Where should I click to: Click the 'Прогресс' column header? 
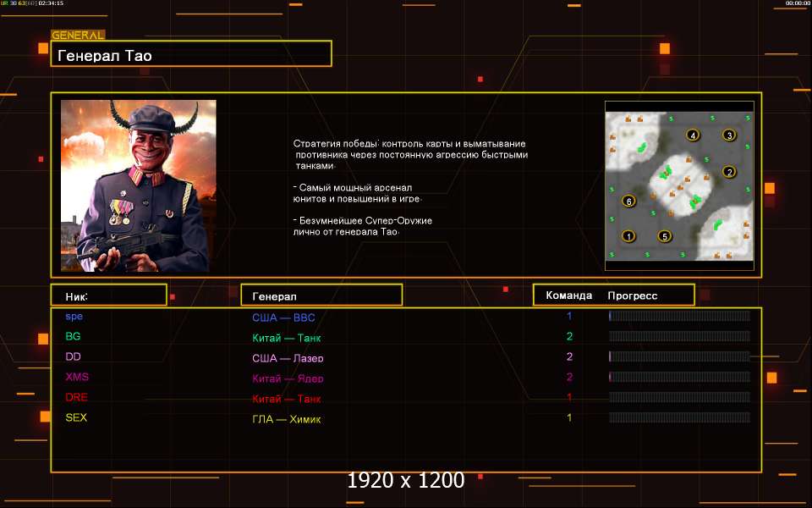[x=633, y=295]
